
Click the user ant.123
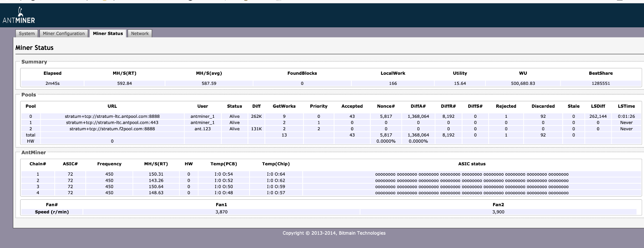click(x=202, y=129)
